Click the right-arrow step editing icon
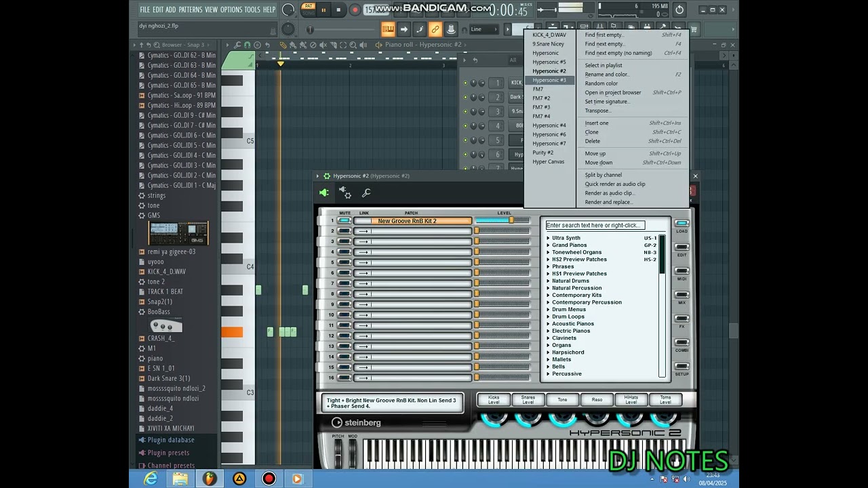 [404, 29]
